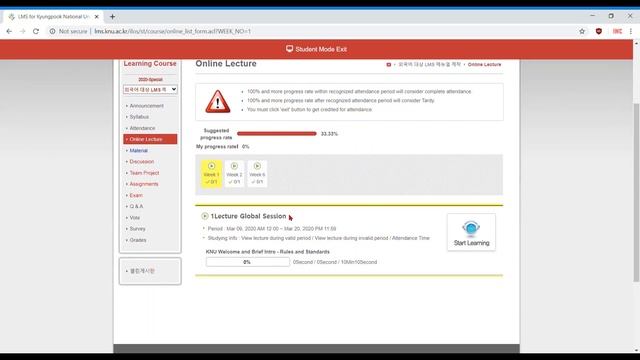640x360 pixels.
Task: Open a new browser tab
Action: [112, 16]
